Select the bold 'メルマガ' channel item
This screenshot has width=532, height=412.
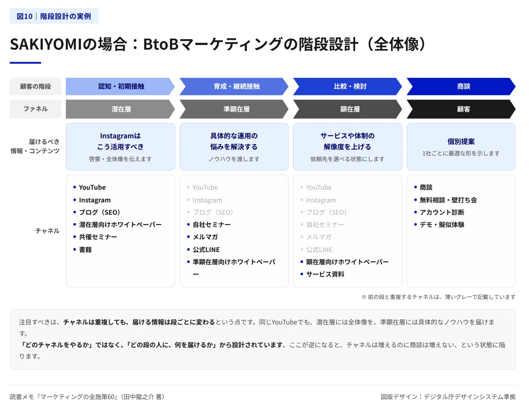point(205,237)
